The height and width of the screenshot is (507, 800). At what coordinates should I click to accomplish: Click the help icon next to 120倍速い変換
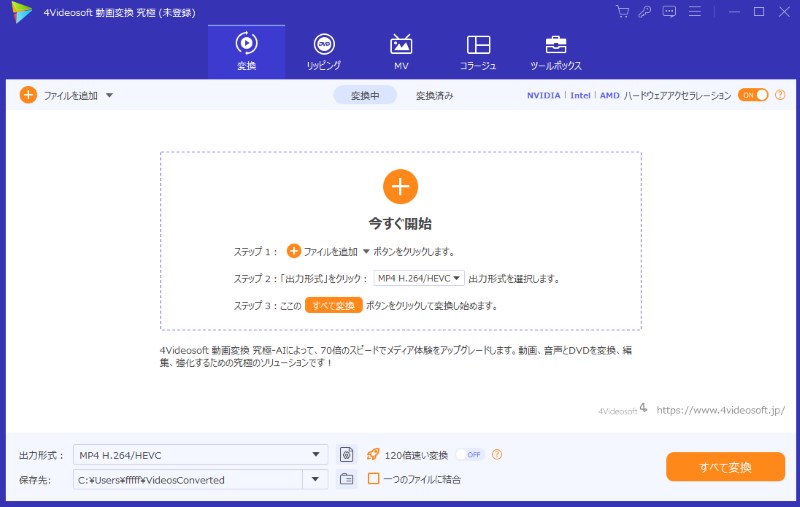497,454
